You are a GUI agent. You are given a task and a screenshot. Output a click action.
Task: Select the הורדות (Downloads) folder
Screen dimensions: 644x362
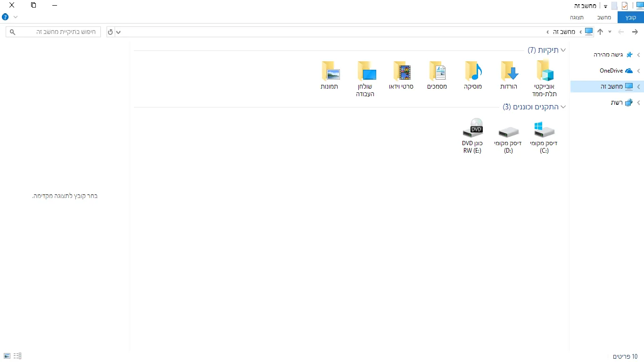[x=509, y=75]
